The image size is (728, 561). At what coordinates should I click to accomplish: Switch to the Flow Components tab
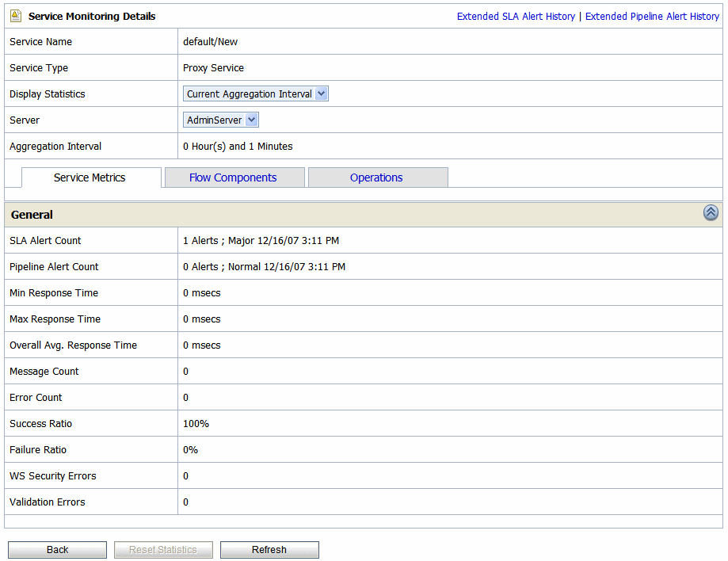[233, 177]
